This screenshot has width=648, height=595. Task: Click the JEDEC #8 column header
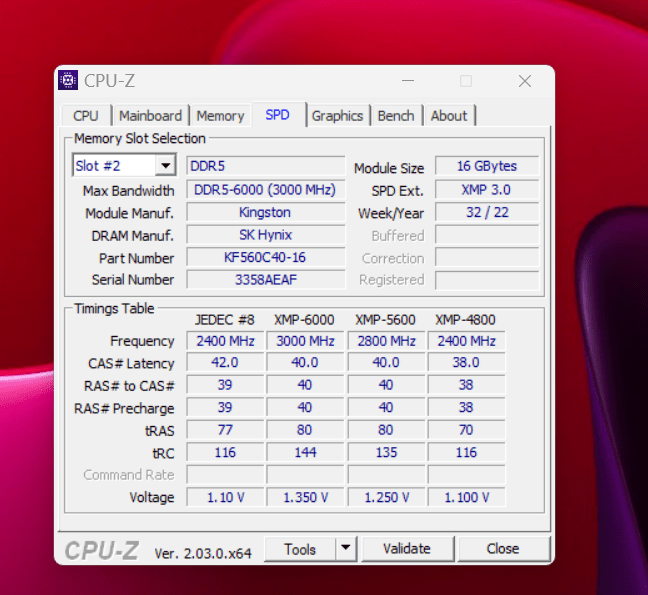pyautogui.click(x=225, y=320)
